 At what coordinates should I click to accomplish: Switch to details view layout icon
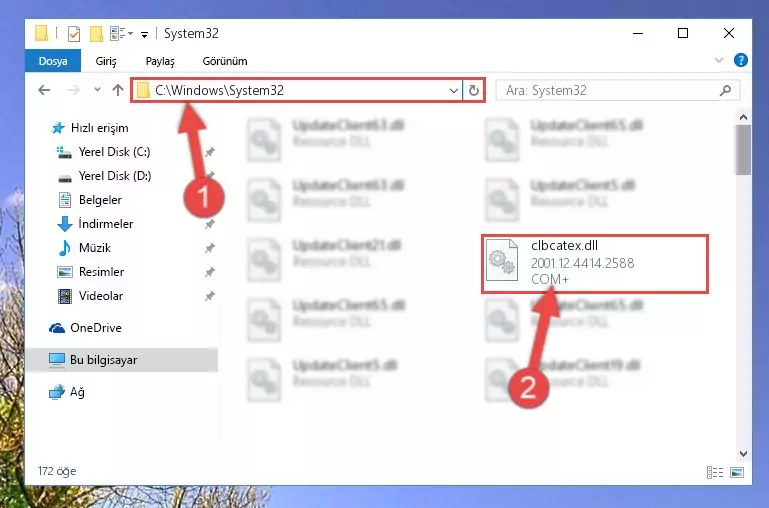[x=715, y=472]
